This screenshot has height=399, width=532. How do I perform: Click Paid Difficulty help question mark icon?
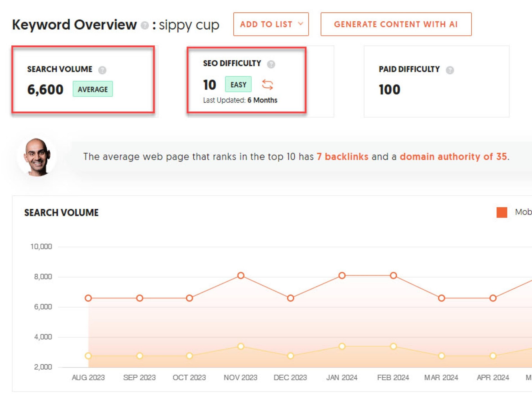pyautogui.click(x=450, y=70)
